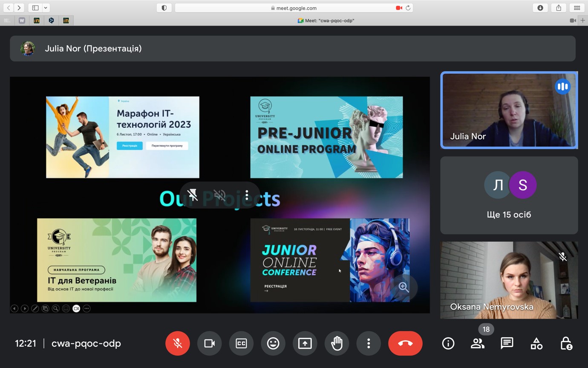The height and width of the screenshot is (368, 588).
Task: Click the 'Реєстрація →' link on Junior Conference card
Action: [275, 288]
